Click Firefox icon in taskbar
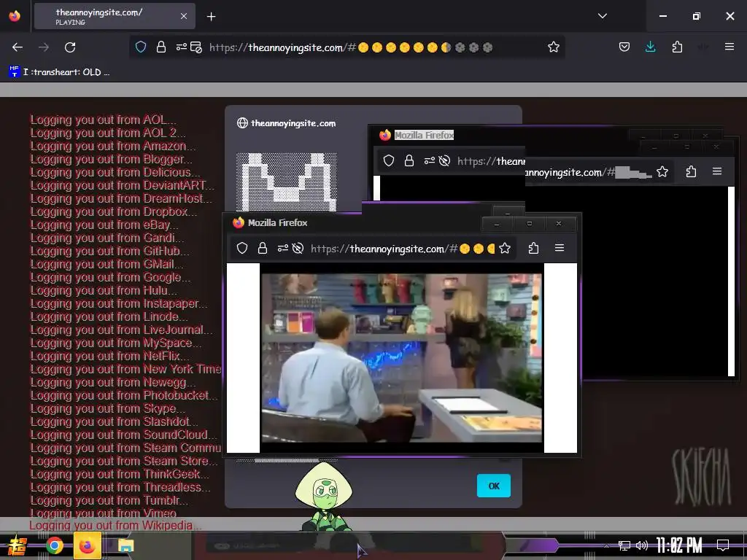747x560 pixels. click(x=88, y=545)
